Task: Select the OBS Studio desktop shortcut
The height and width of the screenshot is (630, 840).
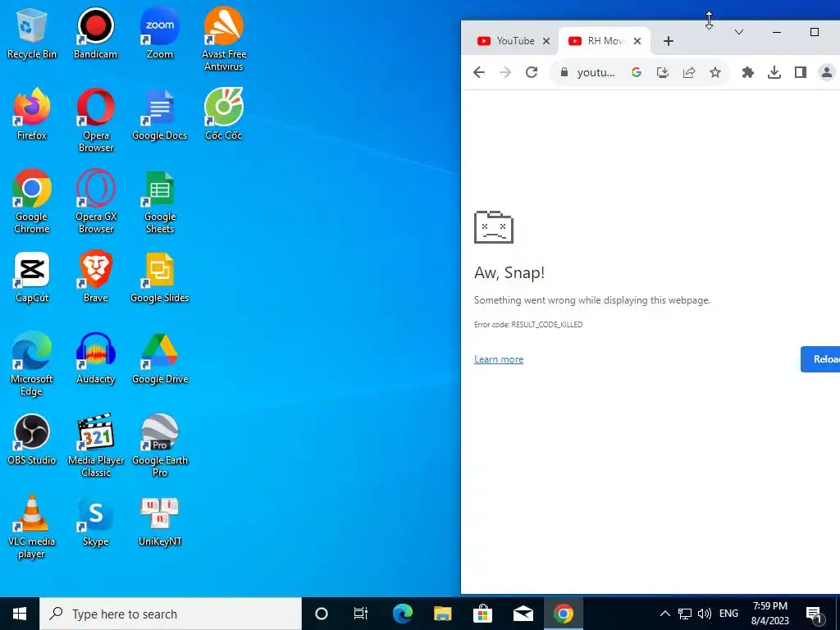Action: 32,440
